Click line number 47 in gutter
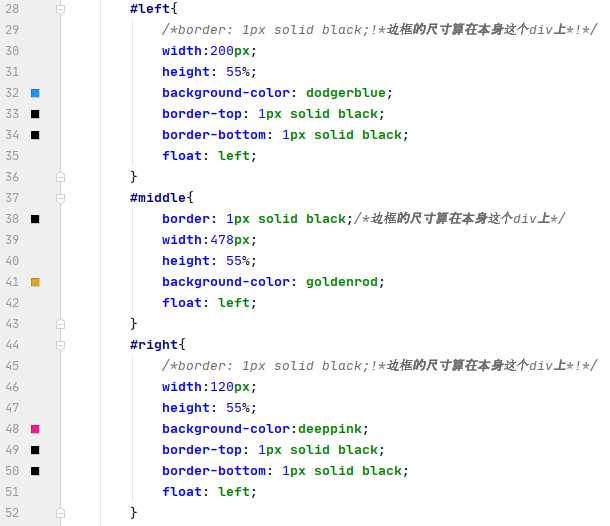This screenshot has height=526, width=610. [12, 408]
